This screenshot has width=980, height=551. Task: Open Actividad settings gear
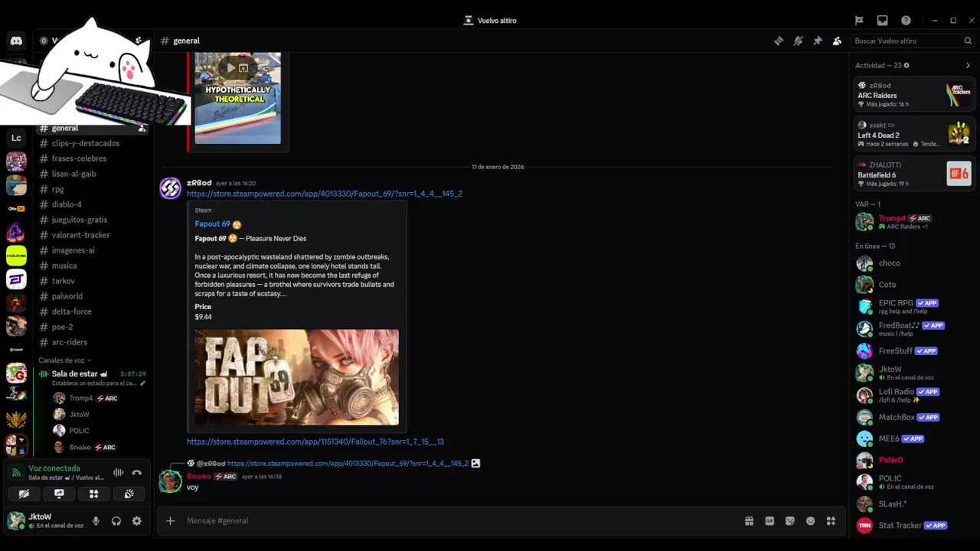coord(906,66)
